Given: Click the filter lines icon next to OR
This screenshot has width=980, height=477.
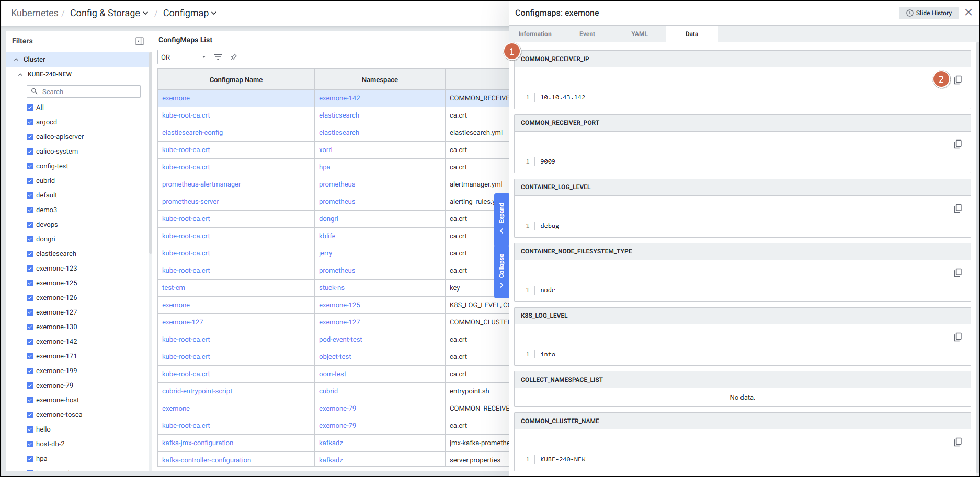Looking at the screenshot, I should point(218,57).
